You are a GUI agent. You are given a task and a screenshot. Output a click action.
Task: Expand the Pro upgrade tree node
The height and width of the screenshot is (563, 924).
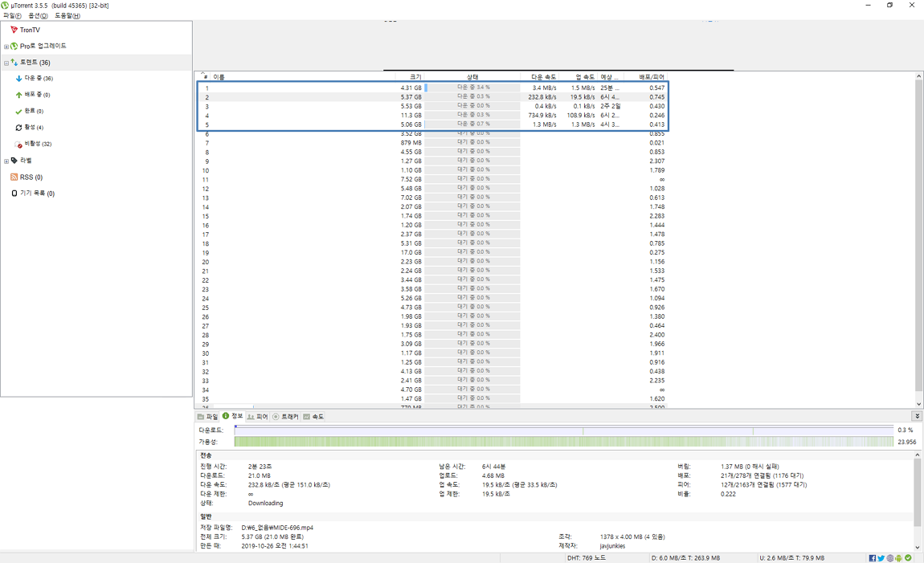coord(6,47)
